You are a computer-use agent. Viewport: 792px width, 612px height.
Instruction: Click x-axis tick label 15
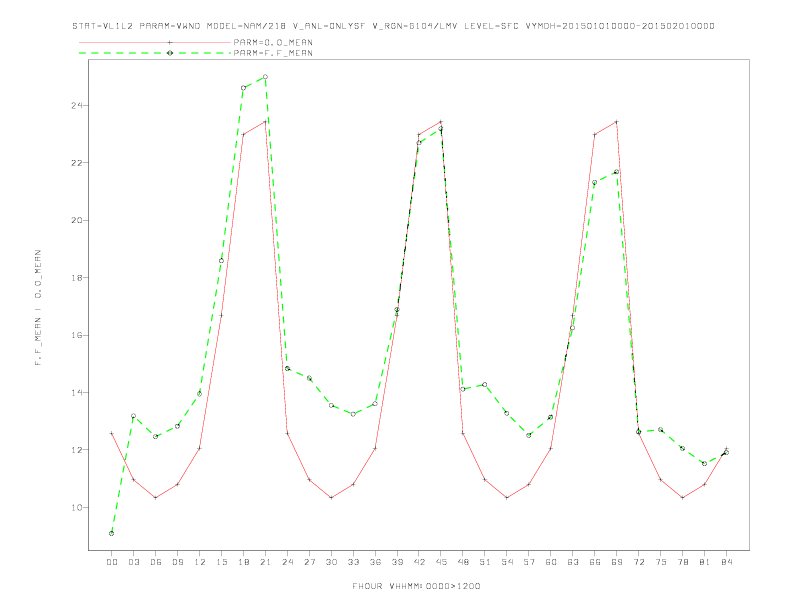tap(221, 562)
